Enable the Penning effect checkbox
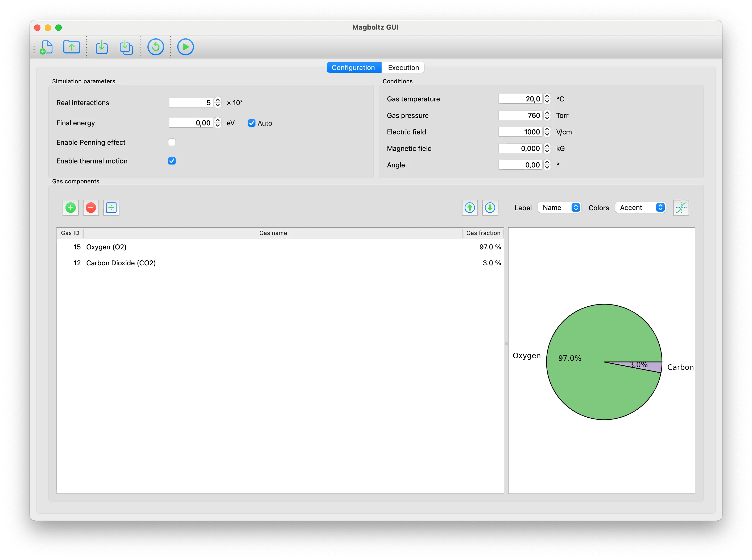 click(172, 142)
